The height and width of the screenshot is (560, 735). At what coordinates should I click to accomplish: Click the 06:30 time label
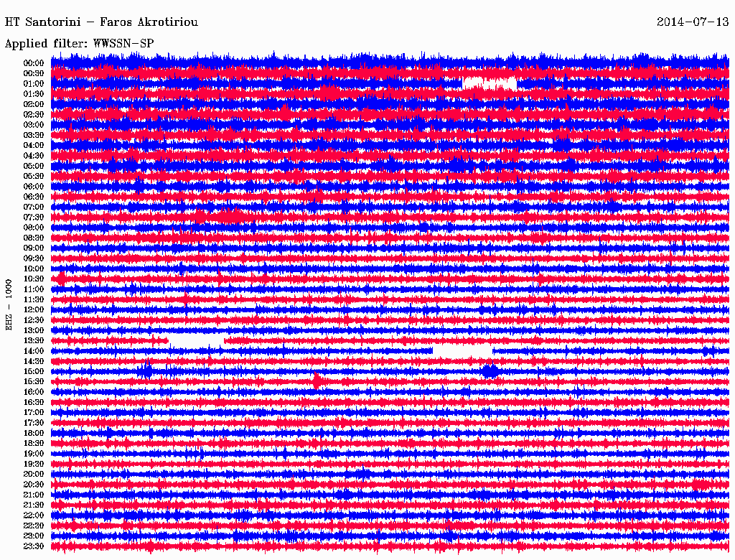pyautogui.click(x=33, y=197)
